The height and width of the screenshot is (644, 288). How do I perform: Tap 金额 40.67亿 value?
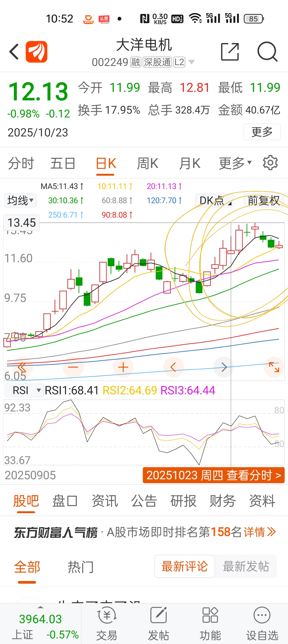click(249, 110)
